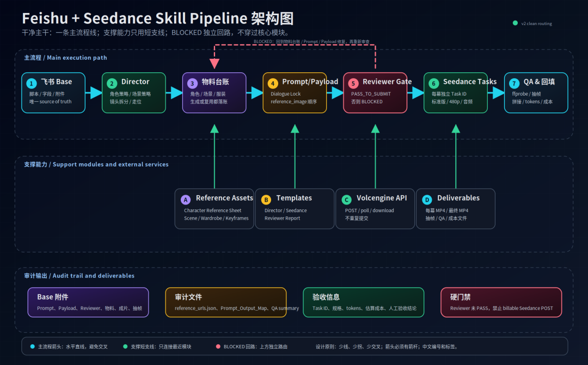Click the 硬门禁 card title
This screenshot has width=588, height=365.
(x=460, y=297)
